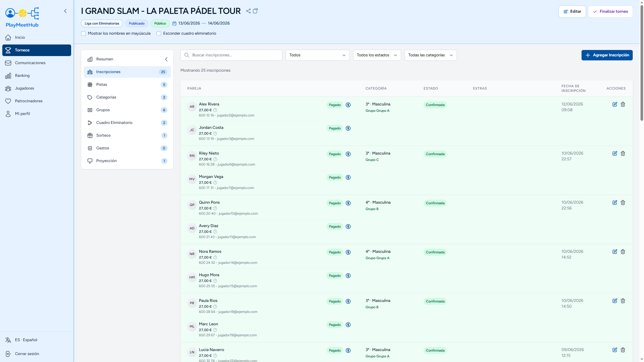The image size is (644, 362).
Task: Open the Sorteos section
Action: (x=127, y=135)
